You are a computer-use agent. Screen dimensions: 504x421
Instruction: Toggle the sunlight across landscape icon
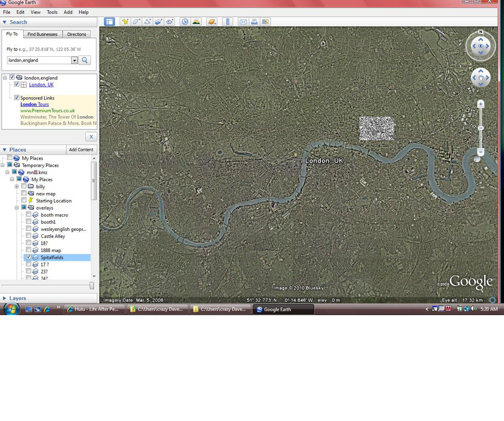point(196,22)
